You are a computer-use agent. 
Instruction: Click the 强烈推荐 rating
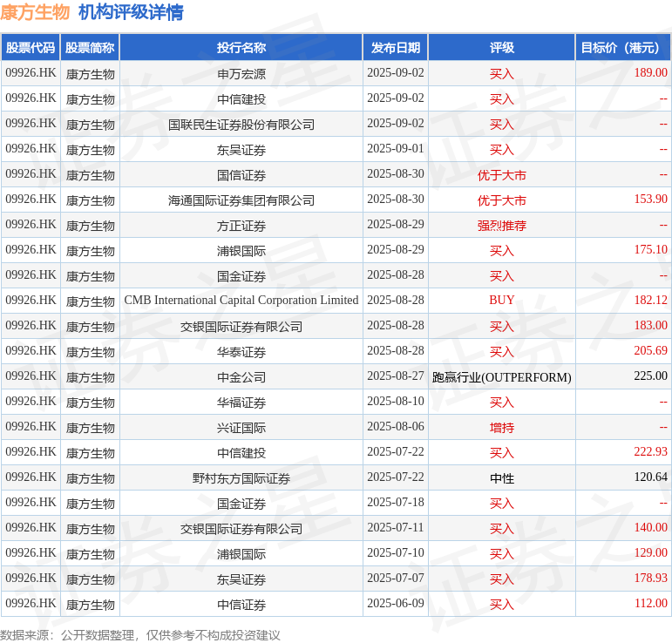click(502, 226)
